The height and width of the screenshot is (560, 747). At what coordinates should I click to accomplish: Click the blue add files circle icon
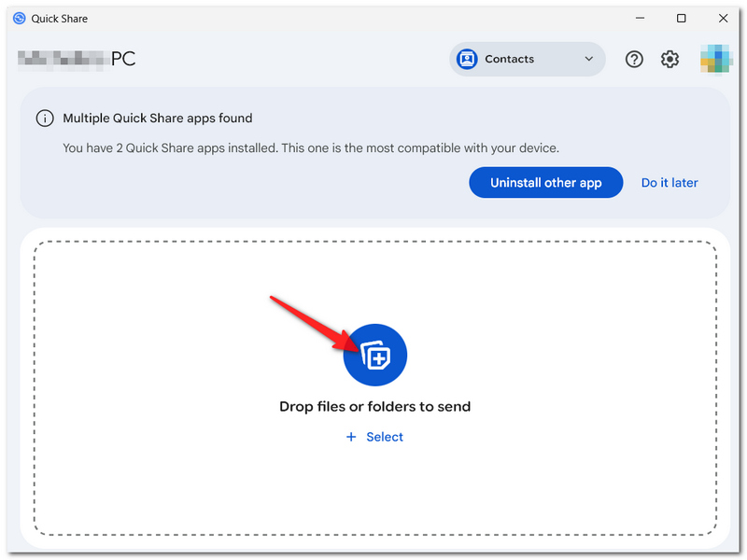(x=375, y=355)
